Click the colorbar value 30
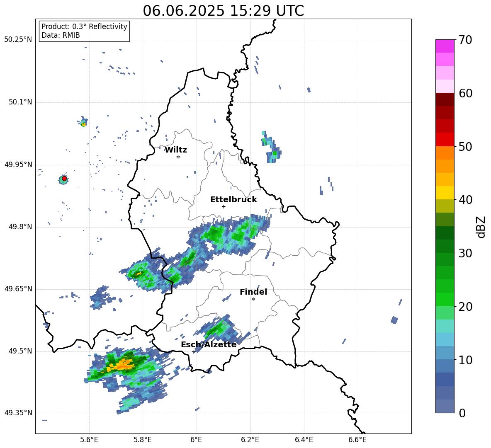Screen dimensions: 491x448 tap(465, 253)
